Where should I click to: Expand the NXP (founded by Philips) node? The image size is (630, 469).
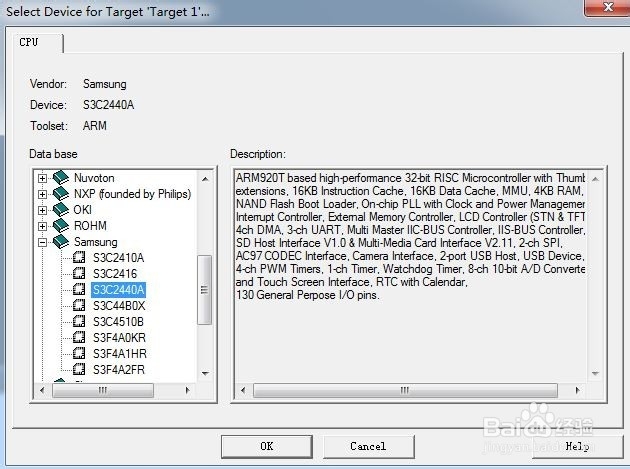coord(43,194)
